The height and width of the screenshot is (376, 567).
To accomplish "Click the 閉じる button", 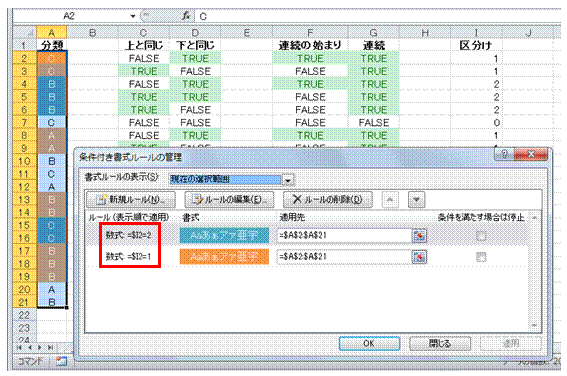I will (440, 343).
